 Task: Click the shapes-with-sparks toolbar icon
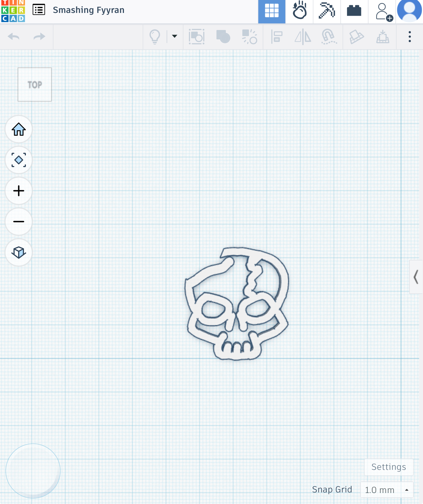250,37
